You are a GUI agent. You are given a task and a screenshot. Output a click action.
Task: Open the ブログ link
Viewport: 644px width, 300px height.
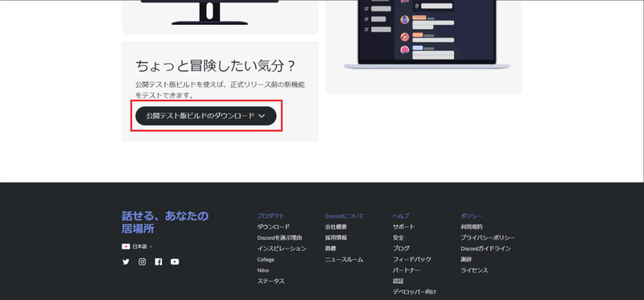[401, 249]
